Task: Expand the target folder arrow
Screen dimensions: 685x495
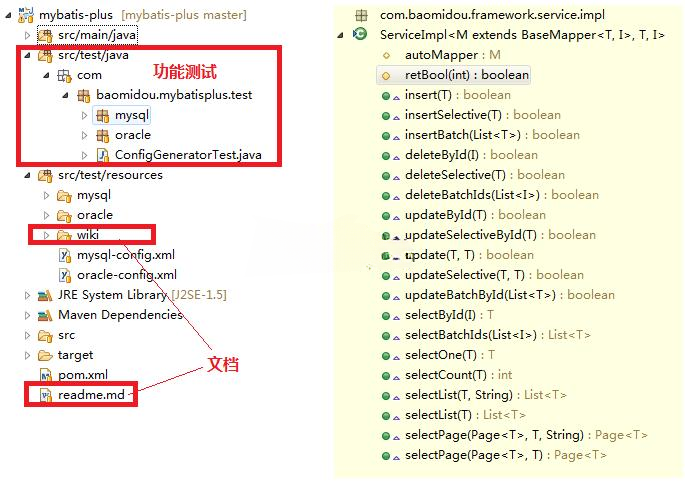Action: pos(28,355)
